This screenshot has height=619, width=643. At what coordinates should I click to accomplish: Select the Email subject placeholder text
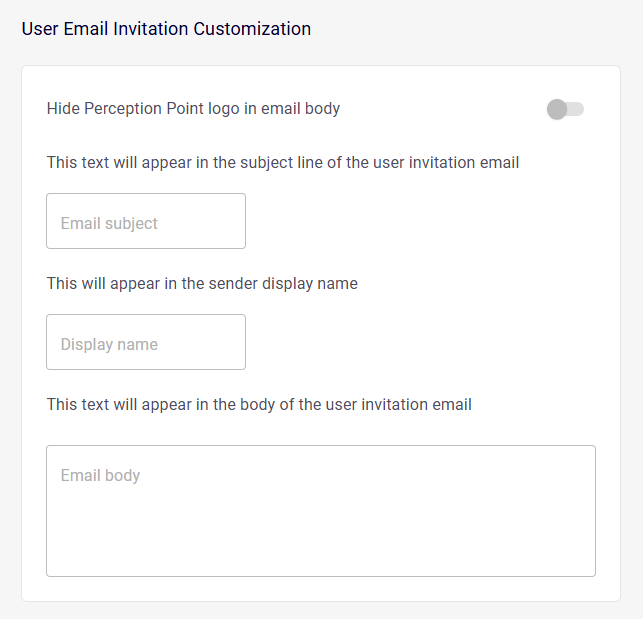(109, 223)
